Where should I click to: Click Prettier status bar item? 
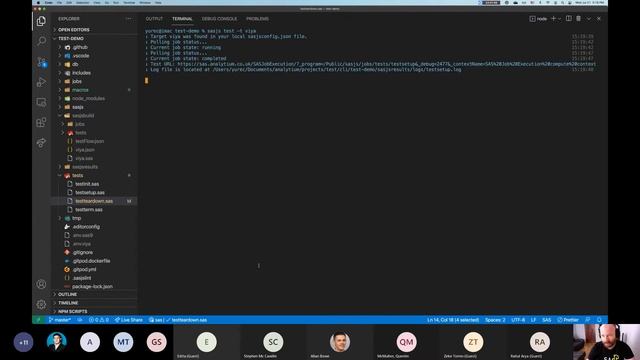[x=568, y=320]
